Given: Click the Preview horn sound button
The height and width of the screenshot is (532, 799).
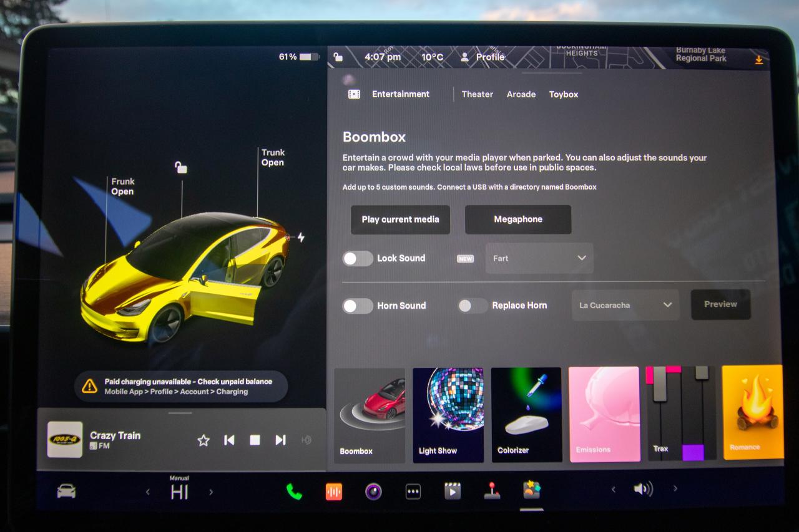Looking at the screenshot, I should pos(721,304).
